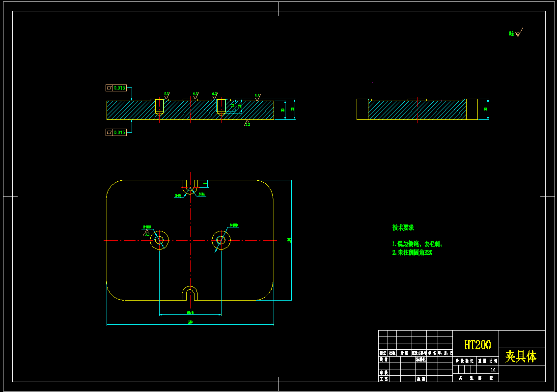557x392 pixels.
Task: Select the "190" overall width dimension text
Action: coord(190,322)
